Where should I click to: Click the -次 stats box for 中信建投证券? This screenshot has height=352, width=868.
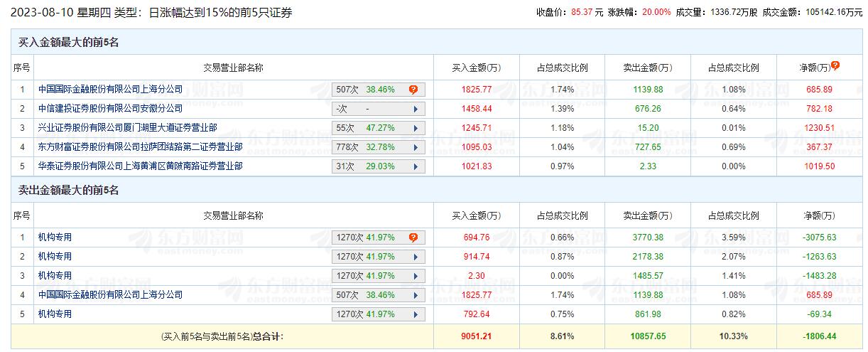pyautogui.click(x=369, y=110)
